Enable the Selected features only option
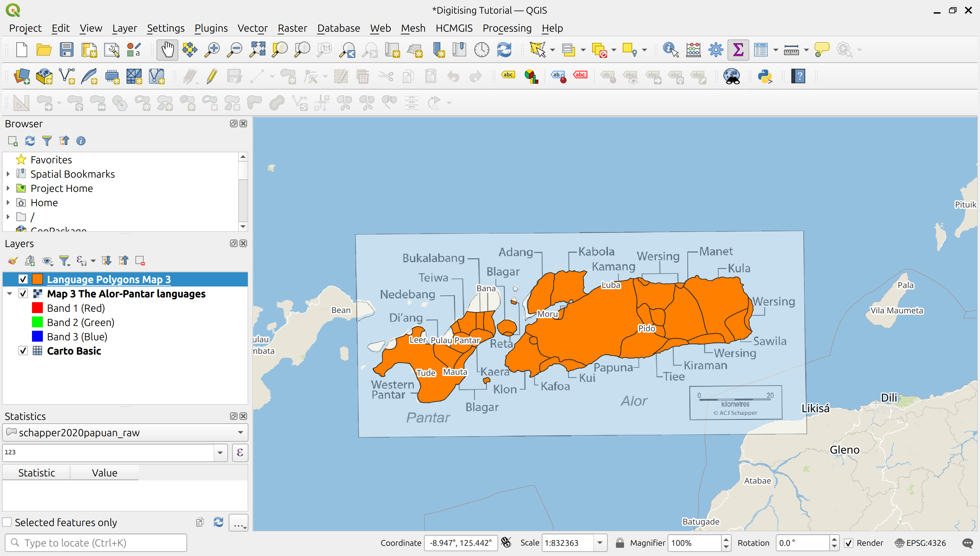The height and width of the screenshot is (556, 980). pyautogui.click(x=7, y=522)
